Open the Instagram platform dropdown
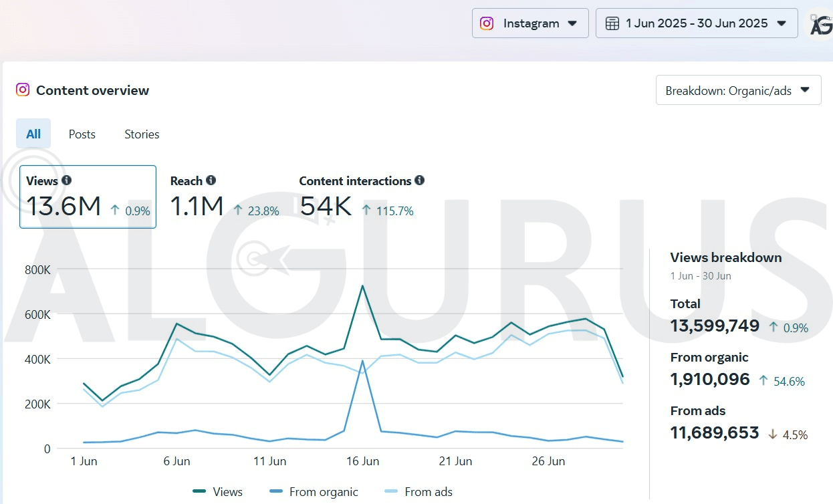The width and height of the screenshot is (833, 504). coord(530,23)
